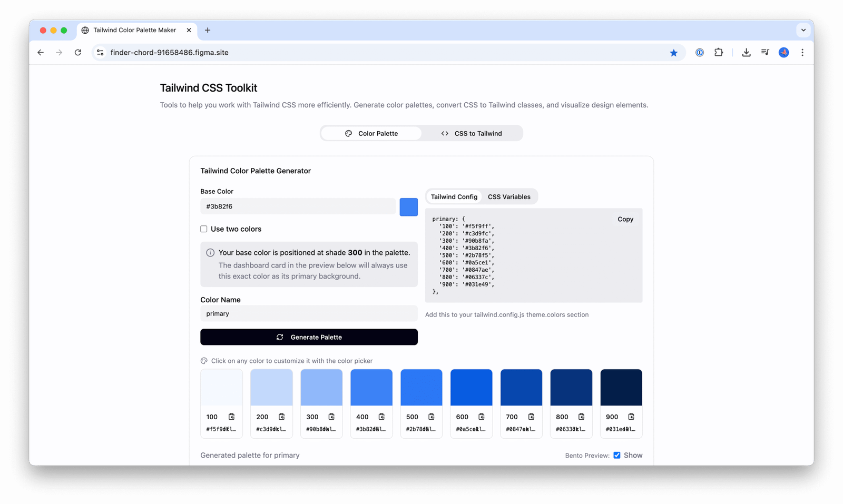Click the Generate Palette button
The width and height of the screenshot is (843, 504).
click(x=309, y=337)
